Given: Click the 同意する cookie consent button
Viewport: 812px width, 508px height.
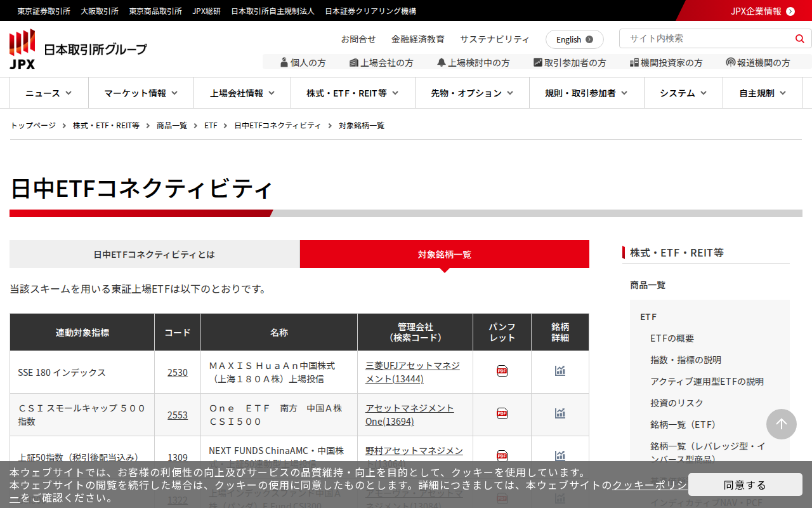Looking at the screenshot, I should (745, 485).
